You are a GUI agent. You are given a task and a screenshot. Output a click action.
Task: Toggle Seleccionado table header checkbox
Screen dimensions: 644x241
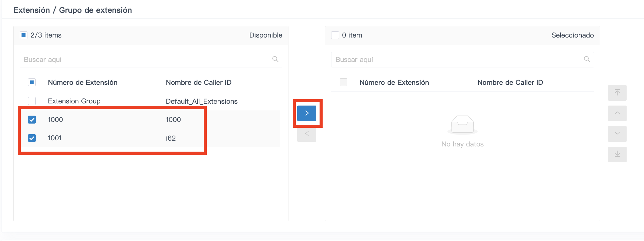[x=343, y=82]
